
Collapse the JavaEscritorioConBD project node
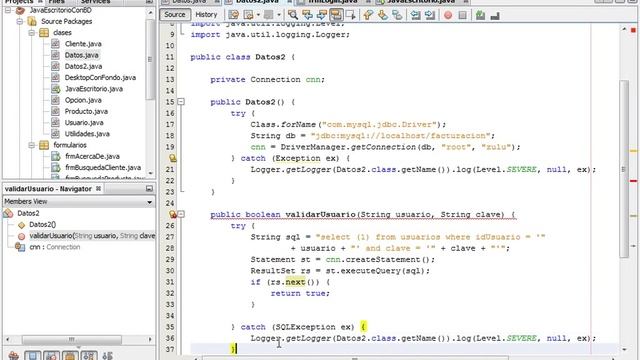coord(8,10)
